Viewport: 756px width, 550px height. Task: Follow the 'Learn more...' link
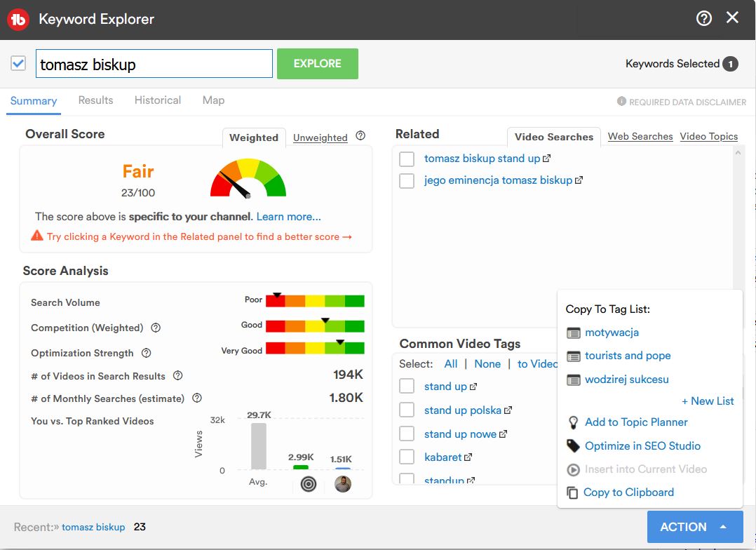pos(288,217)
